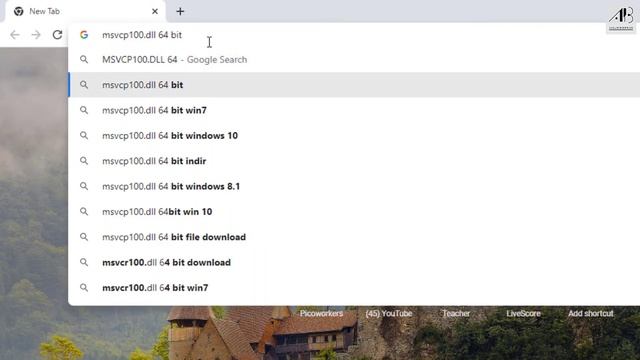Open the LiveScore shortcut
This screenshot has height=360, width=640.
[x=523, y=313]
